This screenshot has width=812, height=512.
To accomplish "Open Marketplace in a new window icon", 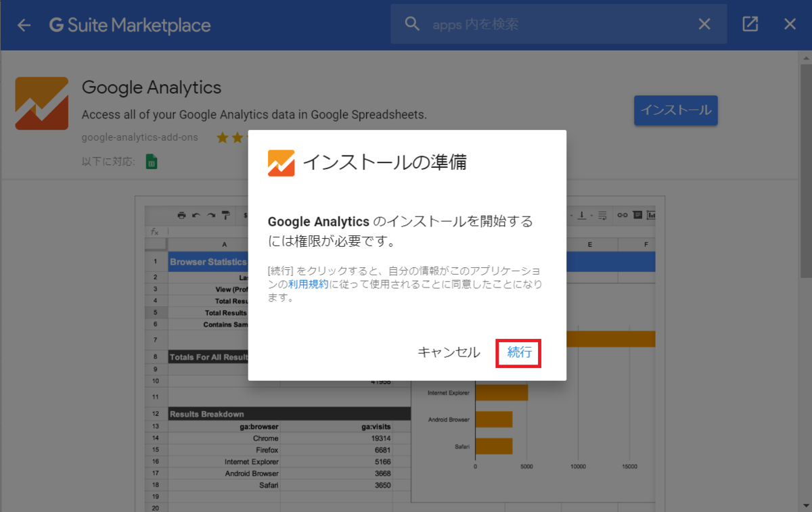I will pos(750,24).
